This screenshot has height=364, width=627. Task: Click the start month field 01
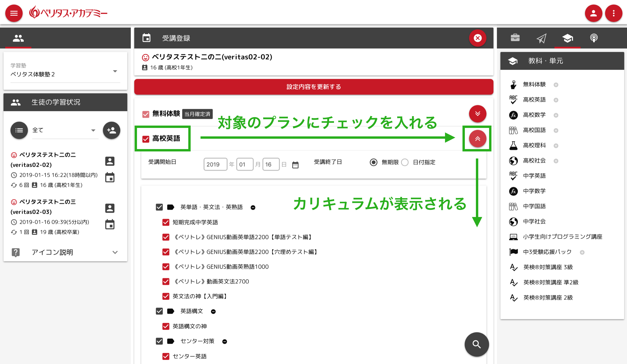tap(245, 164)
